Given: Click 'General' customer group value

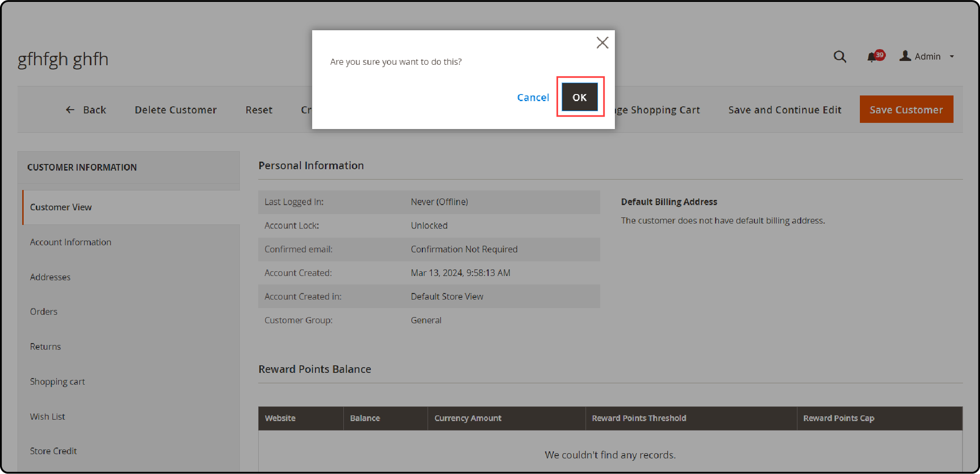Looking at the screenshot, I should (x=426, y=320).
